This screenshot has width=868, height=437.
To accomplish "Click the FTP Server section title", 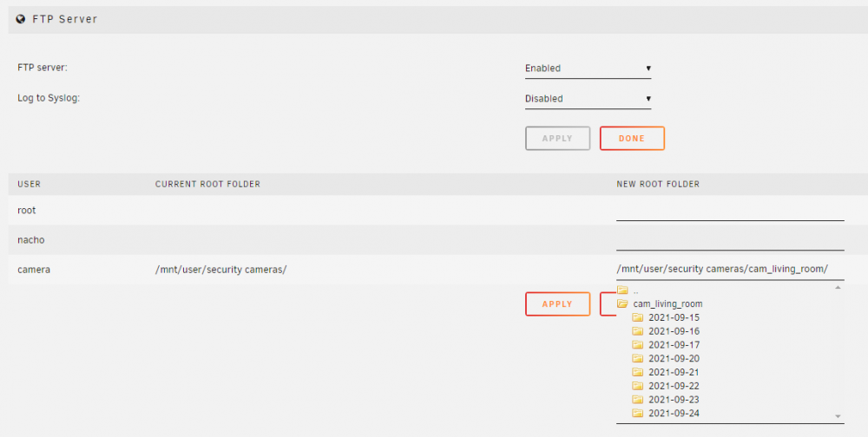I will click(x=65, y=19).
